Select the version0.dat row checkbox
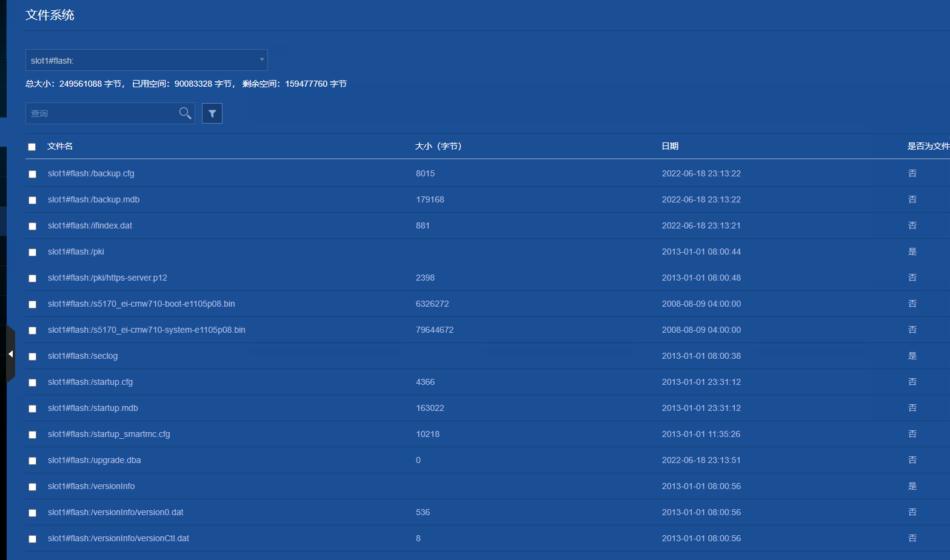Image resolution: width=950 pixels, height=560 pixels. (x=33, y=513)
